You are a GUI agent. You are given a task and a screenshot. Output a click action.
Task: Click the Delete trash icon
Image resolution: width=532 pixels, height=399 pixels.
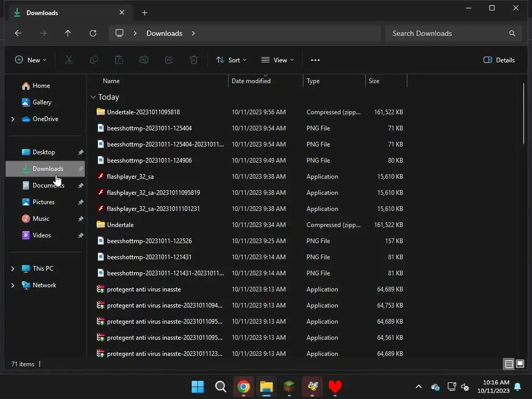194,60
